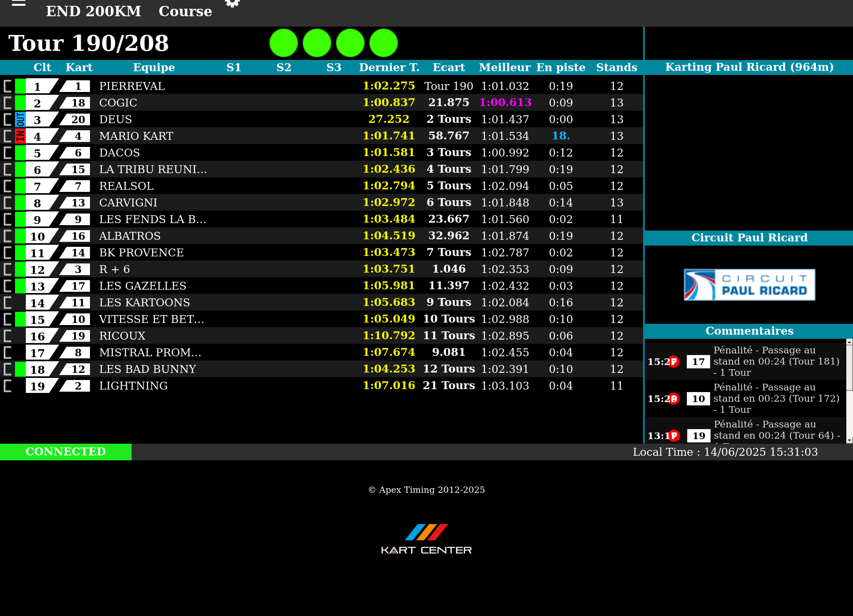Click the red IN status badge for MARIO KART

(20, 136)
